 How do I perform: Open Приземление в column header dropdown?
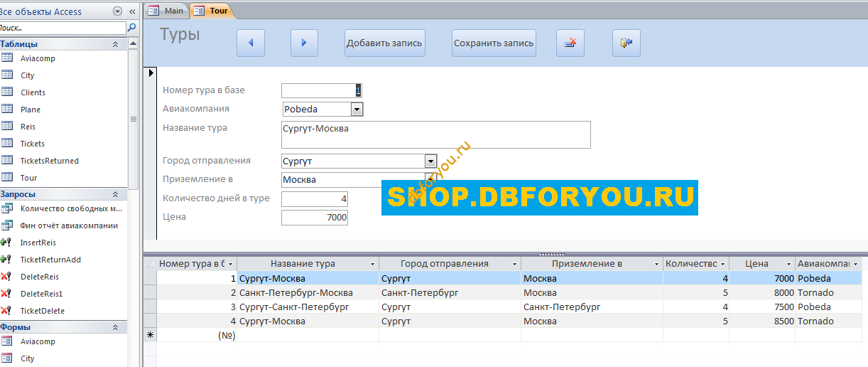tap(656, 264)
